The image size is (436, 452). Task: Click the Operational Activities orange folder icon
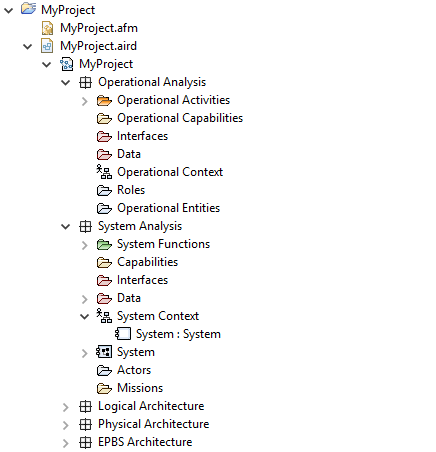(x=104, y=100)
